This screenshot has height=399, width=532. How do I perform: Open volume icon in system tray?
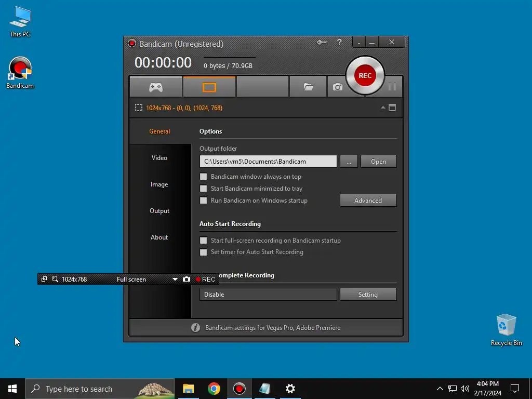pos(465,389)
